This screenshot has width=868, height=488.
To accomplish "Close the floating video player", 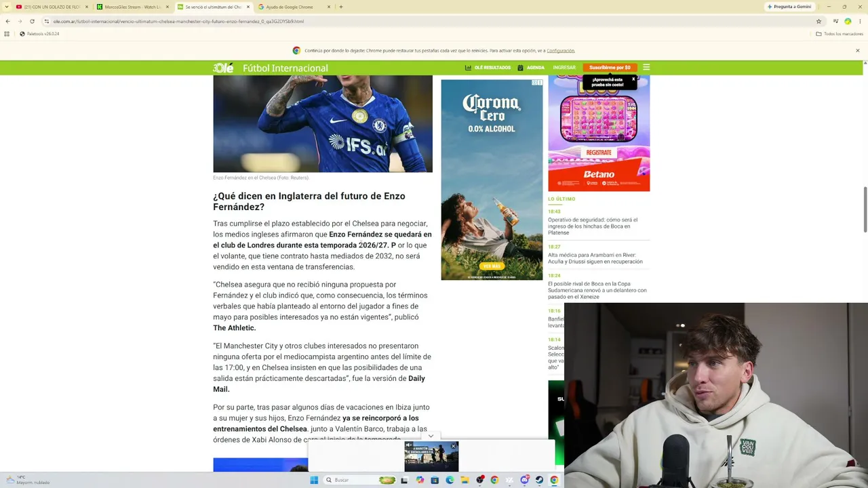I will pyautogui.click(x=454, y=446).
